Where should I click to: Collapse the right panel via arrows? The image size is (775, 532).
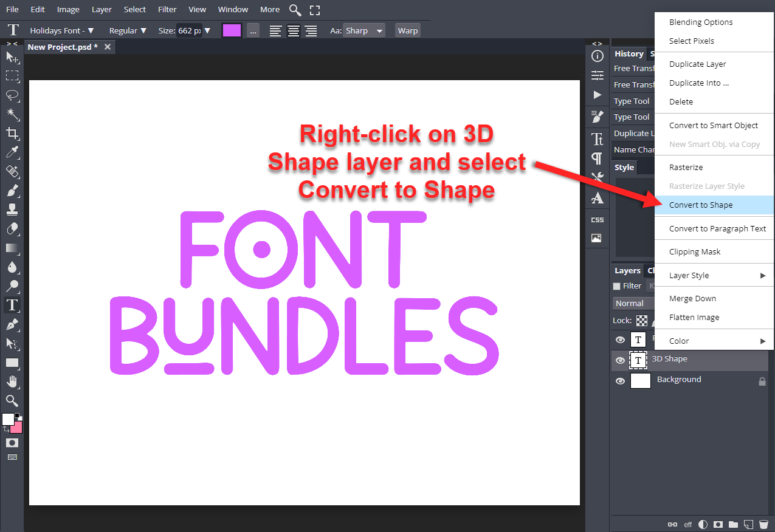tap(598, 44)
